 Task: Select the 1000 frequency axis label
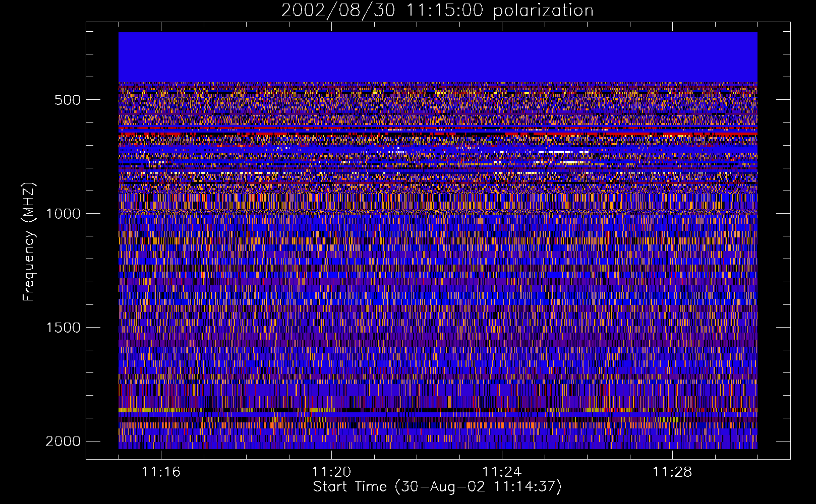click(64, 214)
